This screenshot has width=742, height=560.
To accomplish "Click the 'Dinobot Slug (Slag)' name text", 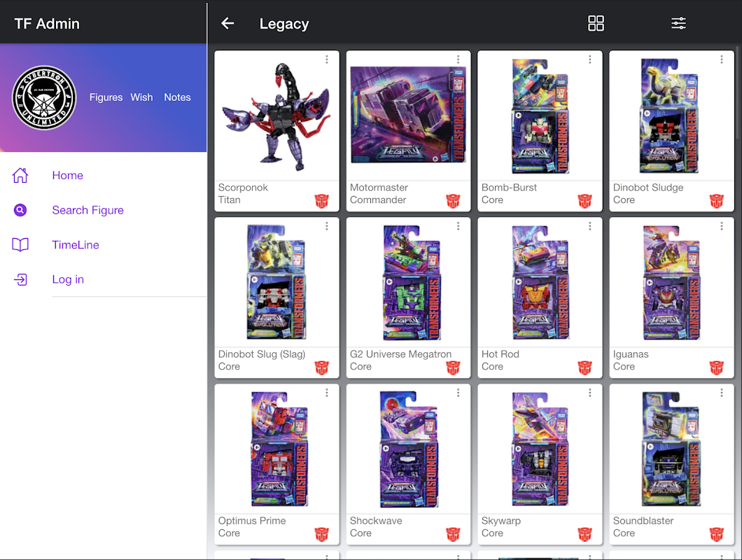I will tap(262, 354).
